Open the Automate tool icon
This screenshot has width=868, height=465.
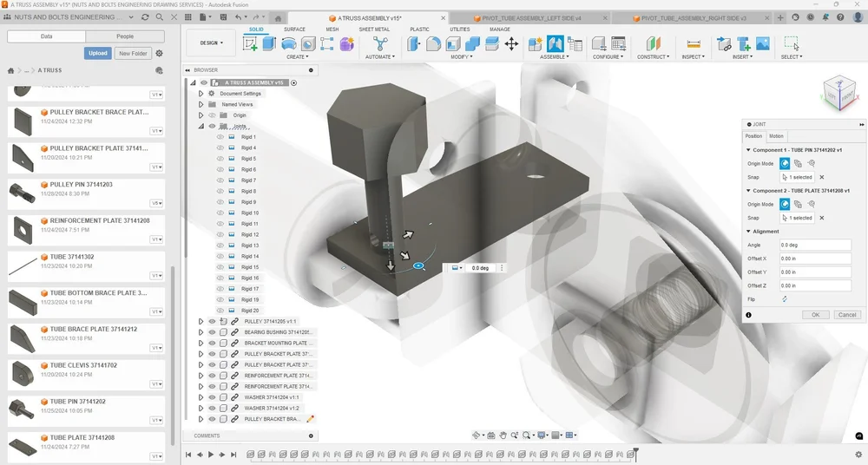[x=380, y=43]
